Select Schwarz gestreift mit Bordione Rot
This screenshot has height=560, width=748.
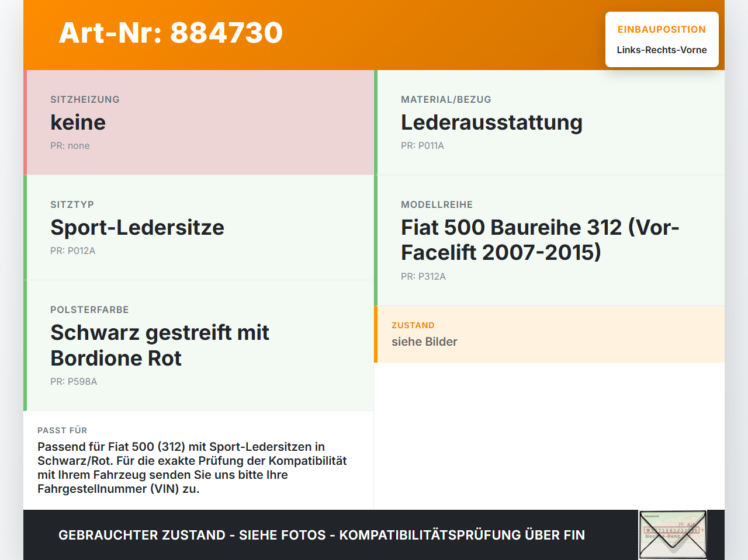point(160,345)
